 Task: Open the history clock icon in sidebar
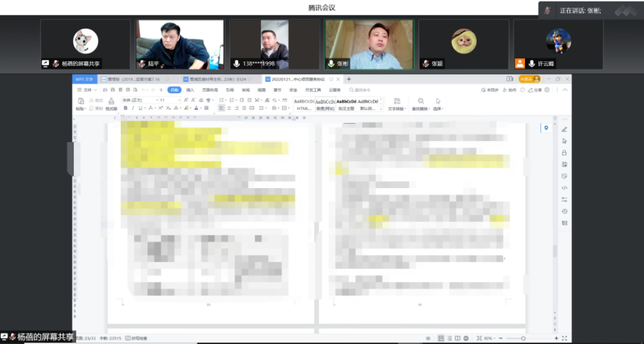click(x=564, y=211)
